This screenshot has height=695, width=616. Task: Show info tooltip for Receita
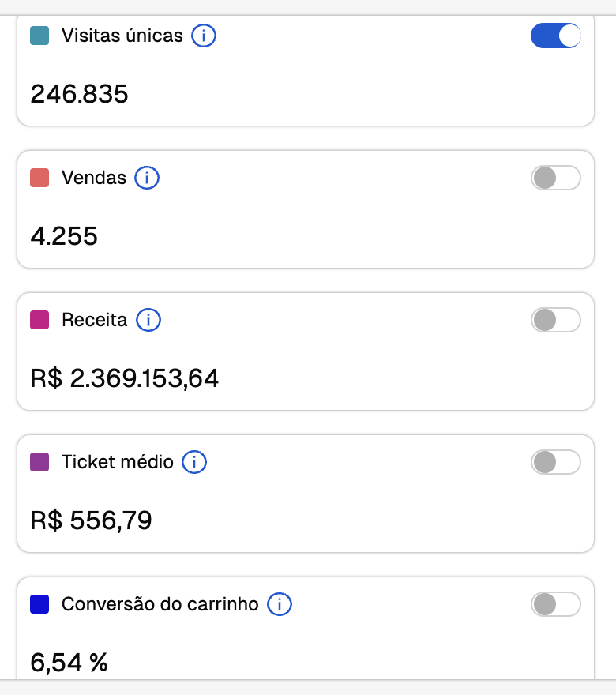tap(148, 320)
